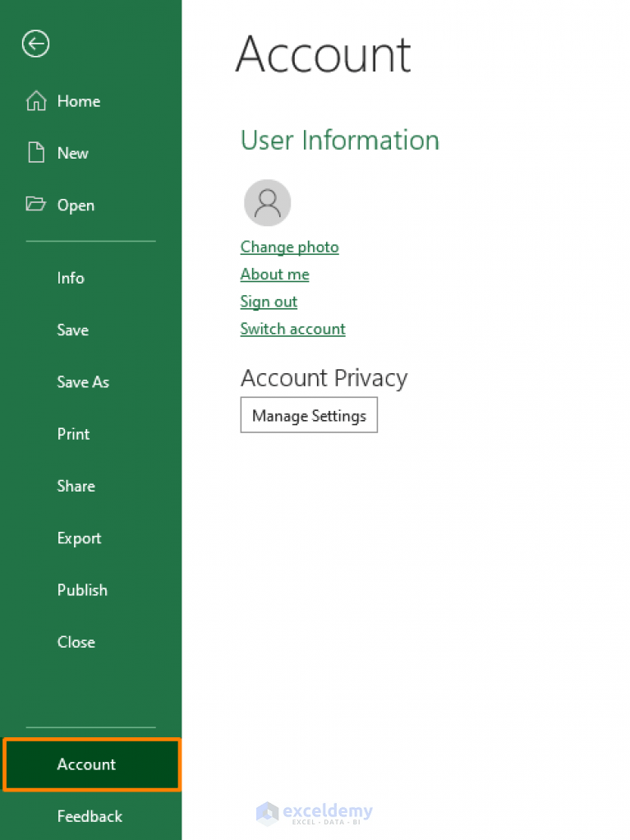Click Save in the sidebar
This screenshot has width=630, height=840.
(x=72, y=330)
